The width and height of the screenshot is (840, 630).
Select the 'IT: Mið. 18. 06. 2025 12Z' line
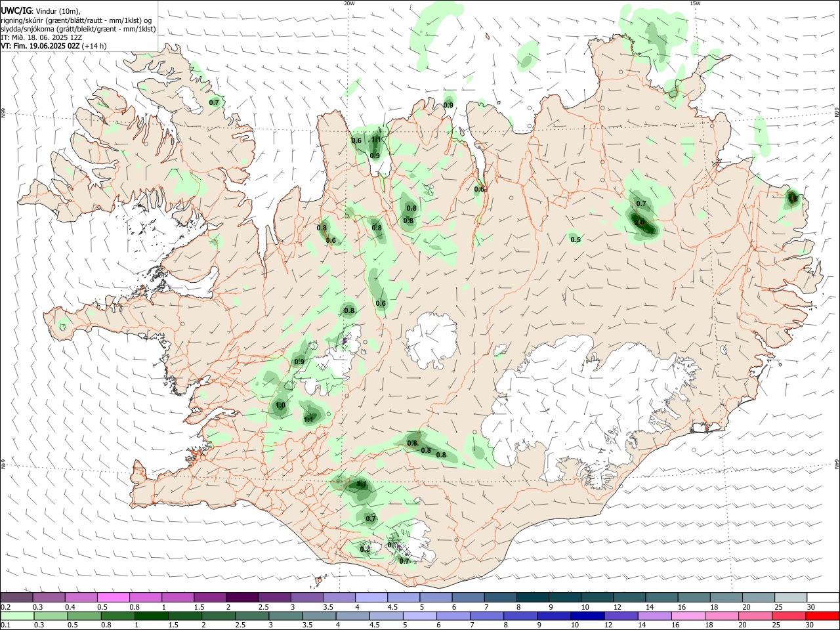41,37
